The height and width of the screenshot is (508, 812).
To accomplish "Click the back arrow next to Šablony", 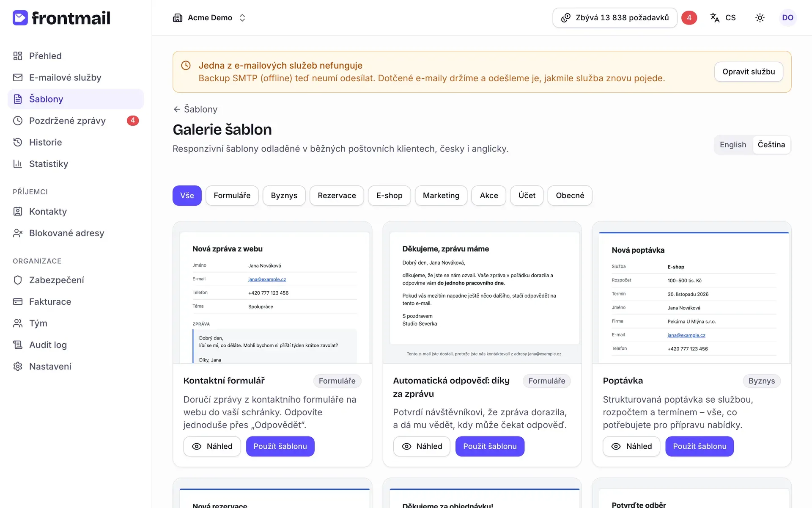I will 177,109.
